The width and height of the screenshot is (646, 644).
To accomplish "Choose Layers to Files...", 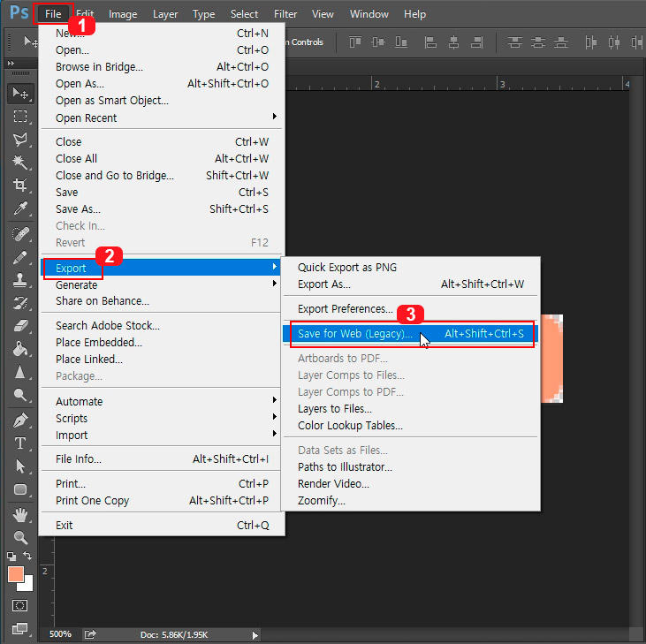I will pos(410,408).
